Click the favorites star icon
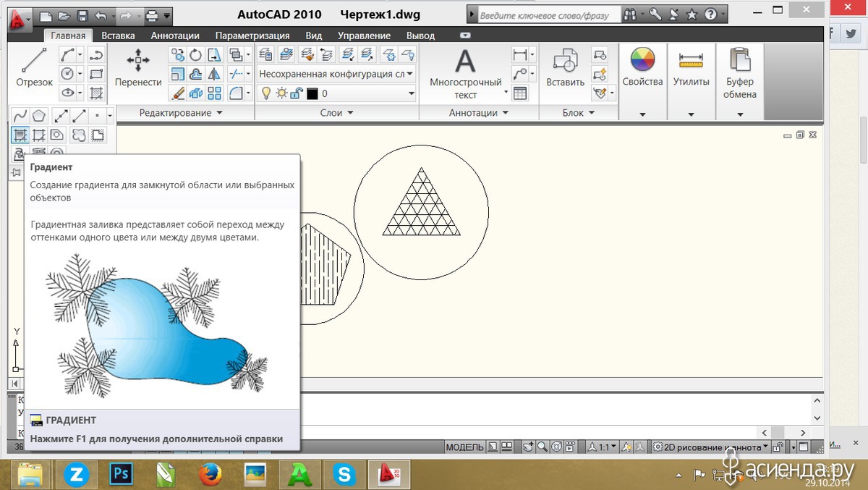Image resolution: width=868 pixels, height=490 pixels. [x=692, y=14]
